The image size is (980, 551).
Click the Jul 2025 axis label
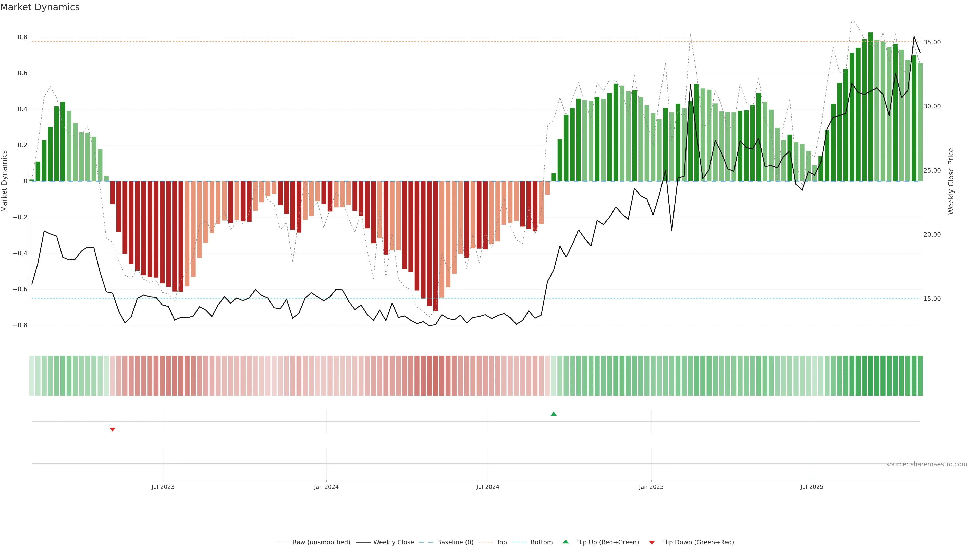(x=812, y=487)
